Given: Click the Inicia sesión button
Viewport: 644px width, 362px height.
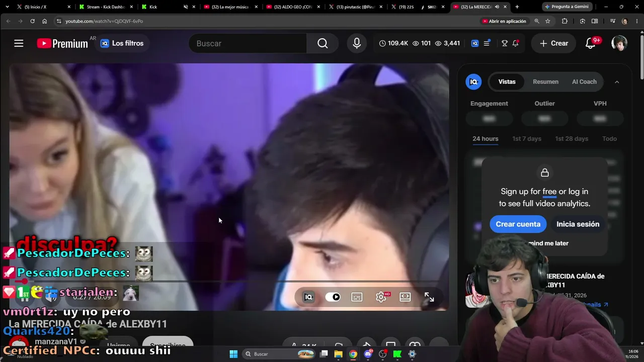Looking at the screenshot, I should (578, 224).
